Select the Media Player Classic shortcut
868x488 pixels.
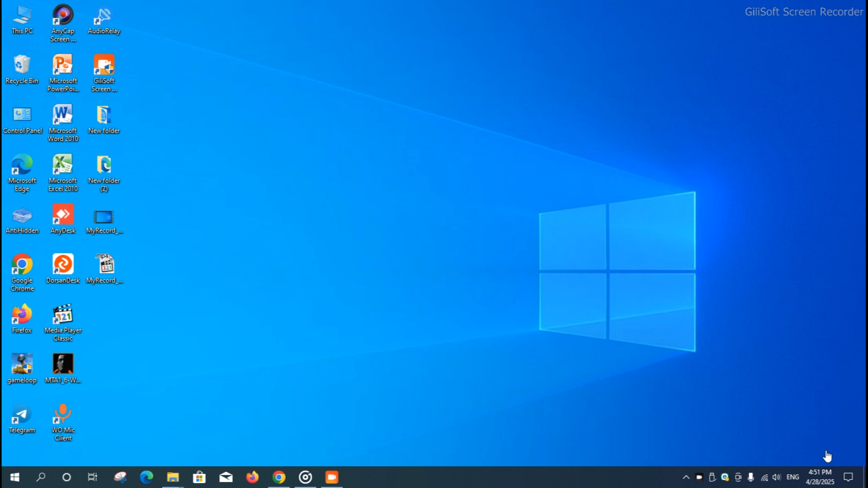click(x=63, y=323)
